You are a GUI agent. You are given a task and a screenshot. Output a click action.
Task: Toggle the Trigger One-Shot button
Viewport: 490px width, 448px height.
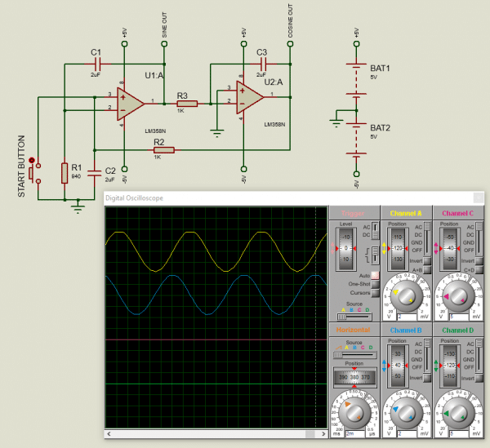tap(376, 284)
